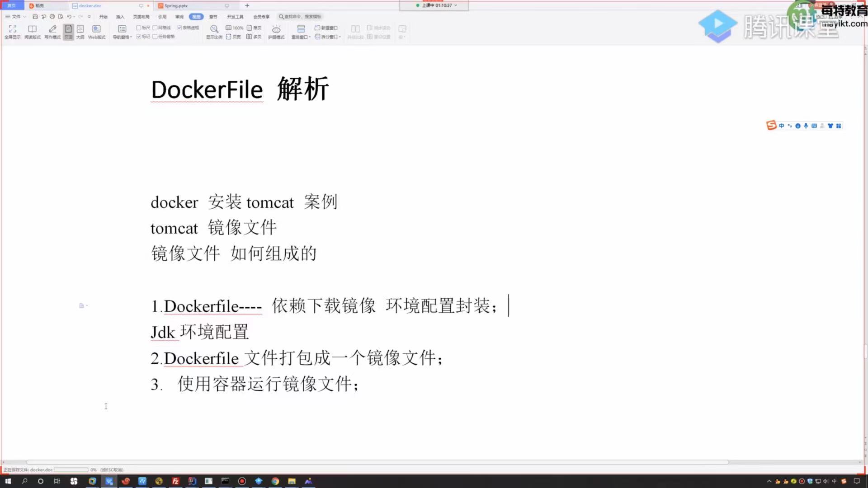Set zoom to 100% button
Image resolution: width=868 pixels, height=488 pixels.
(235, 28)
